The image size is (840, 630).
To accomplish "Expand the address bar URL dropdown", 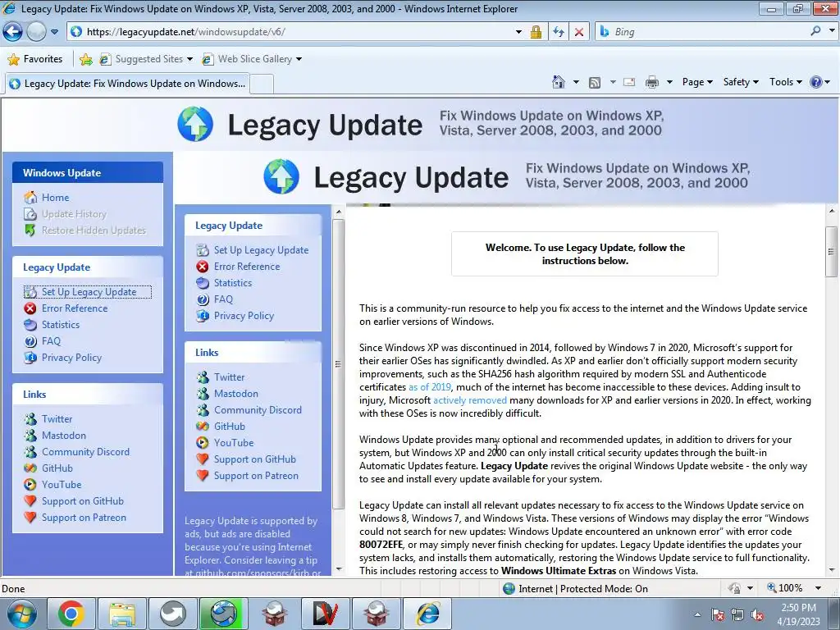I will coord(518,32).
